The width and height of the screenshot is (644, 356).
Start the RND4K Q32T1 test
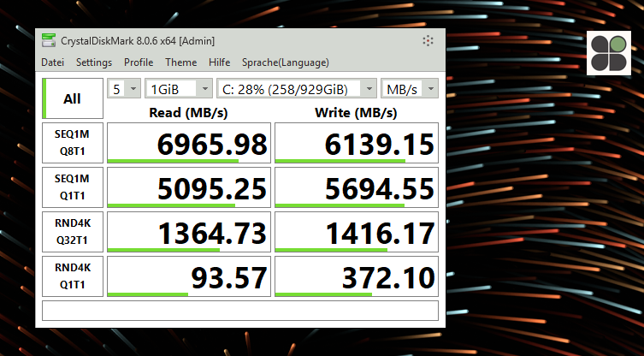click(x=73, y=231)
